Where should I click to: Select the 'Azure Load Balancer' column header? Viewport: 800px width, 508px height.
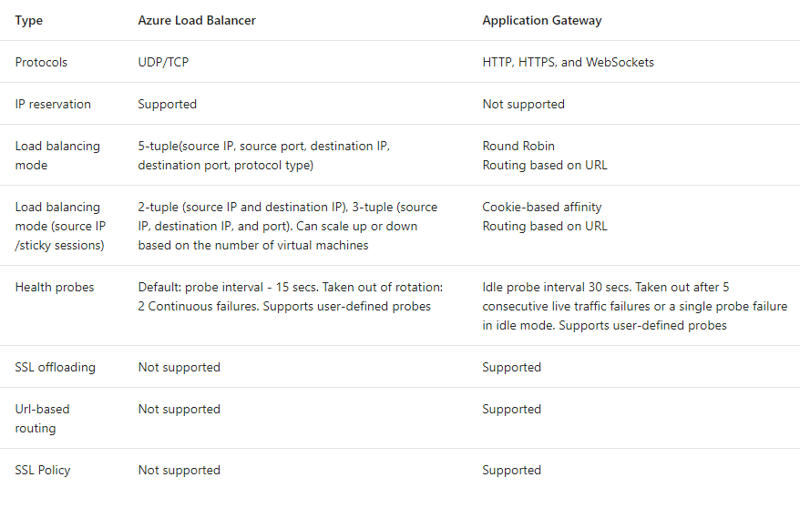click(x=196, y=20)
